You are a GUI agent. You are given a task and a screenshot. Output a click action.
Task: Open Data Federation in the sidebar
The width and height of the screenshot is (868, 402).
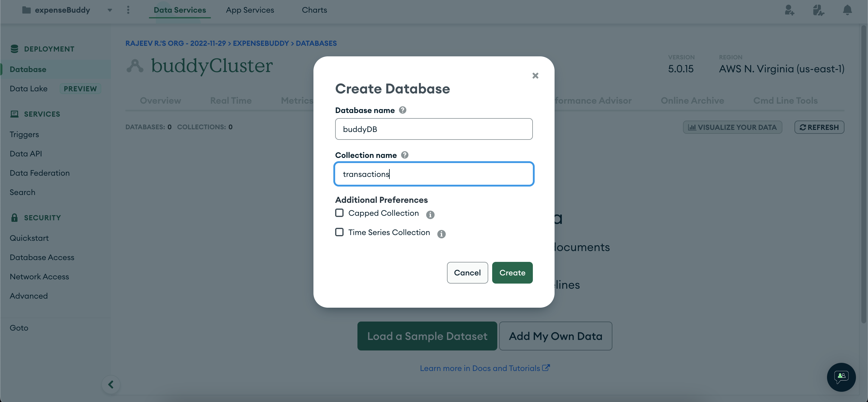point(40,173)
